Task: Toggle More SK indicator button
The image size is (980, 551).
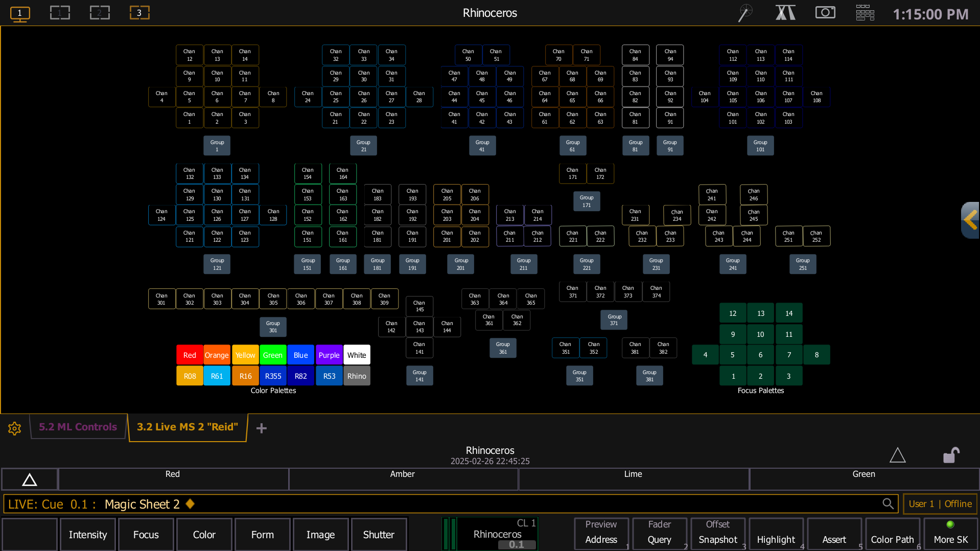Action: pos(950,534)
